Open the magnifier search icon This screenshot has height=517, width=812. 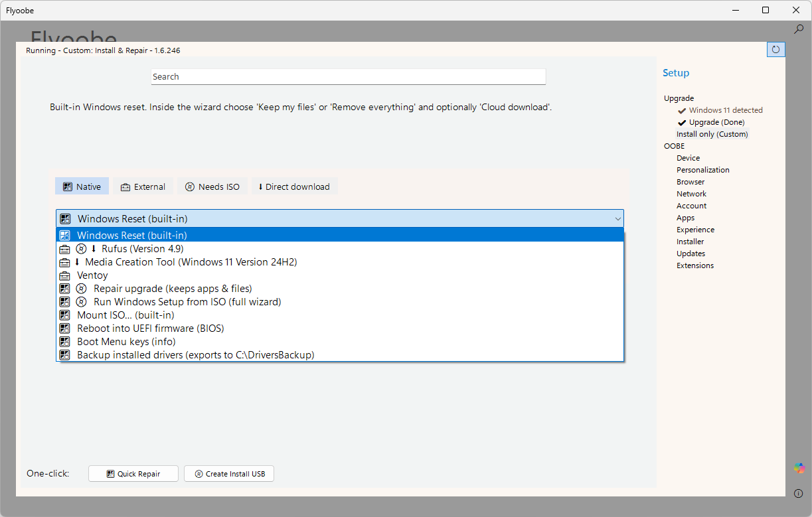click(799, 29)
